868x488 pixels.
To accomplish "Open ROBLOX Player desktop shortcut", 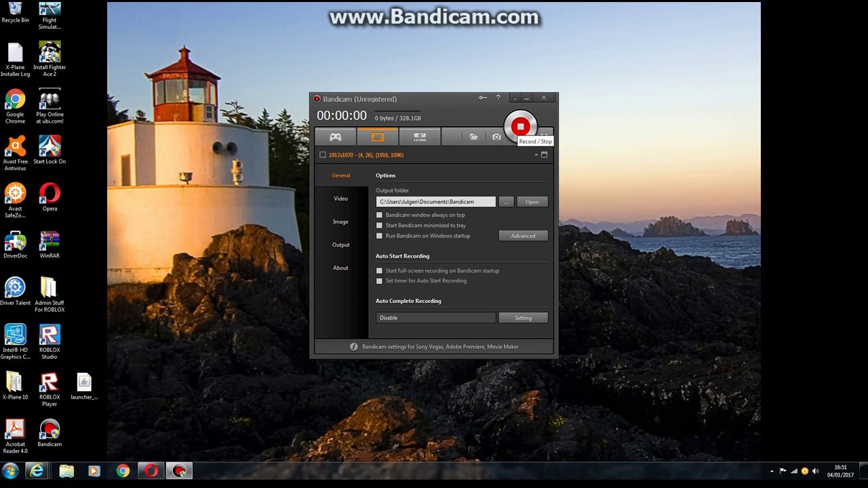I will [x=50, y=389].
